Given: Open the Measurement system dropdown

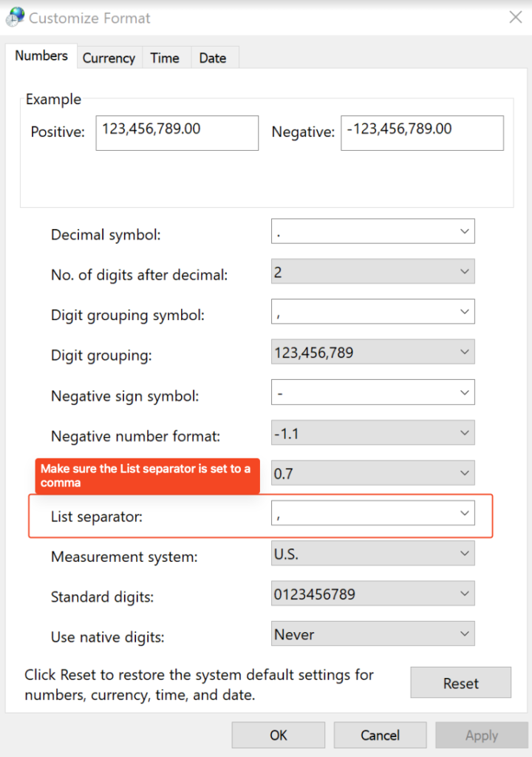Looking at the screenshot, I should coord(464,554).
